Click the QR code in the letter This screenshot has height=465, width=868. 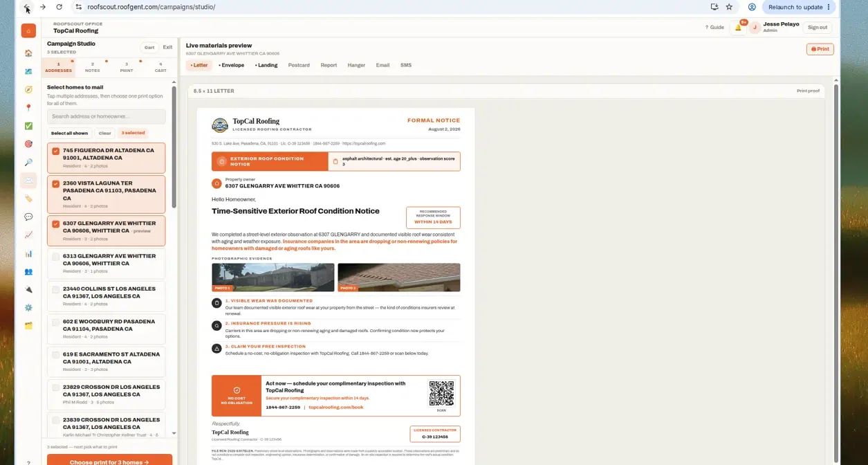click(x=441, y=393)
